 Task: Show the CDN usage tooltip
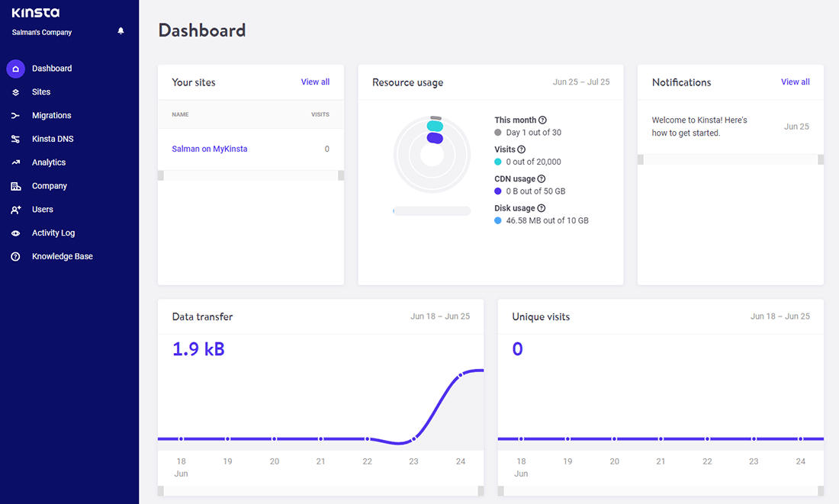(541, 178)
